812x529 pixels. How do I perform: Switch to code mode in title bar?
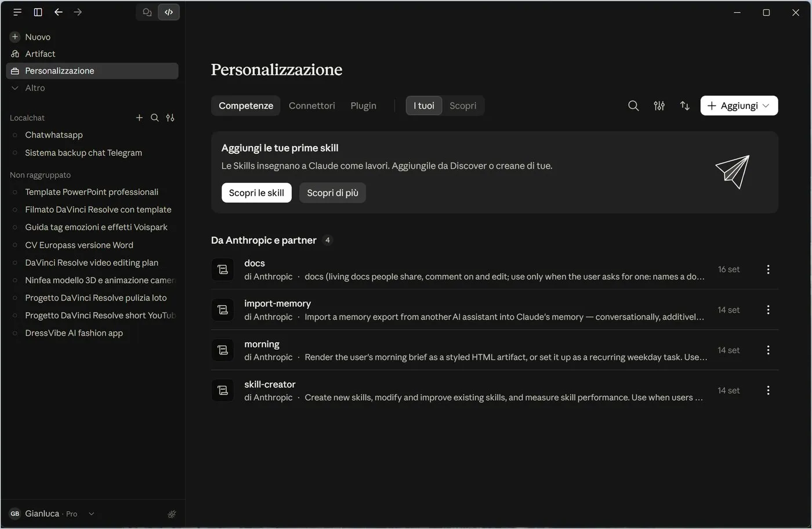[169, 12]
